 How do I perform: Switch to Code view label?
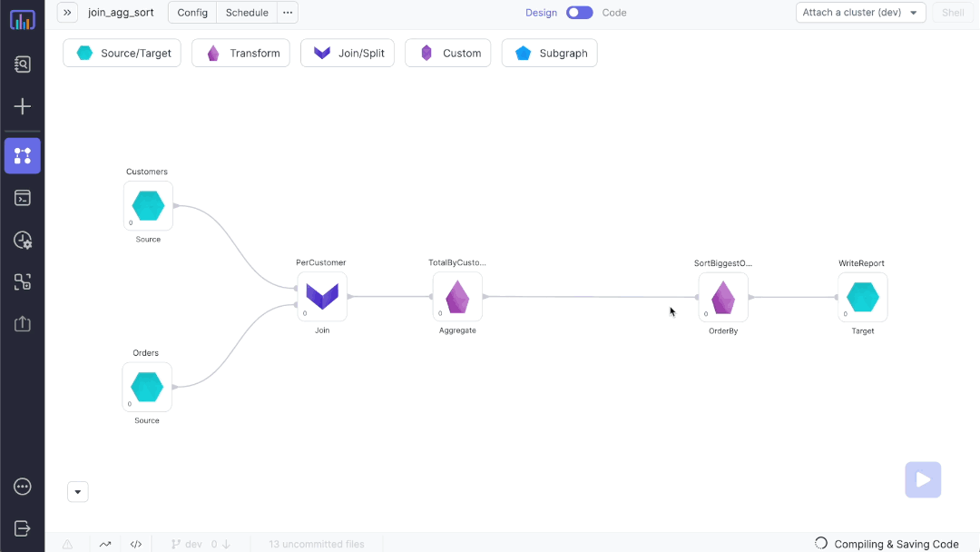(x=614, y=13)
